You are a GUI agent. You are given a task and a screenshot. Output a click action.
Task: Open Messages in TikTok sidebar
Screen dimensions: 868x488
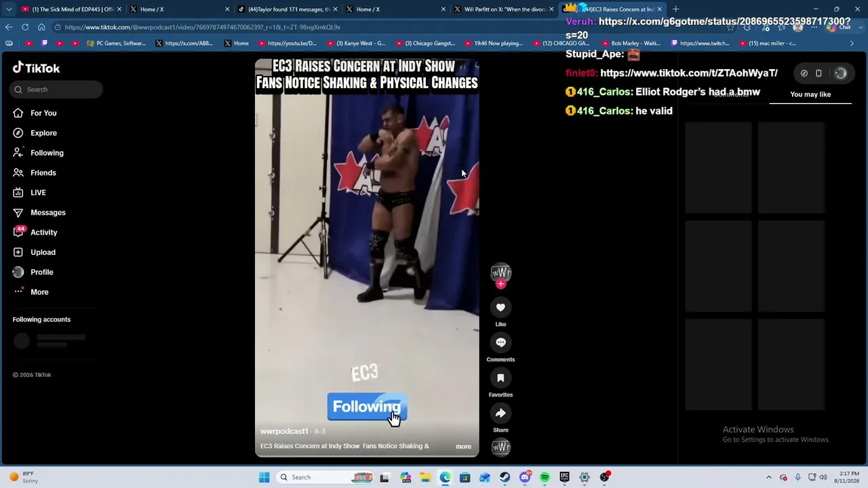[x=39, y=212]
